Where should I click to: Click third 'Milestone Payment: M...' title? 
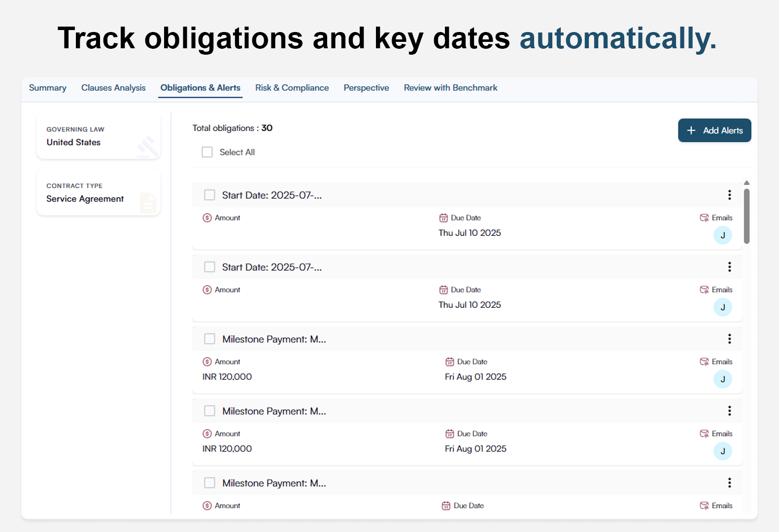pos(274,483)
